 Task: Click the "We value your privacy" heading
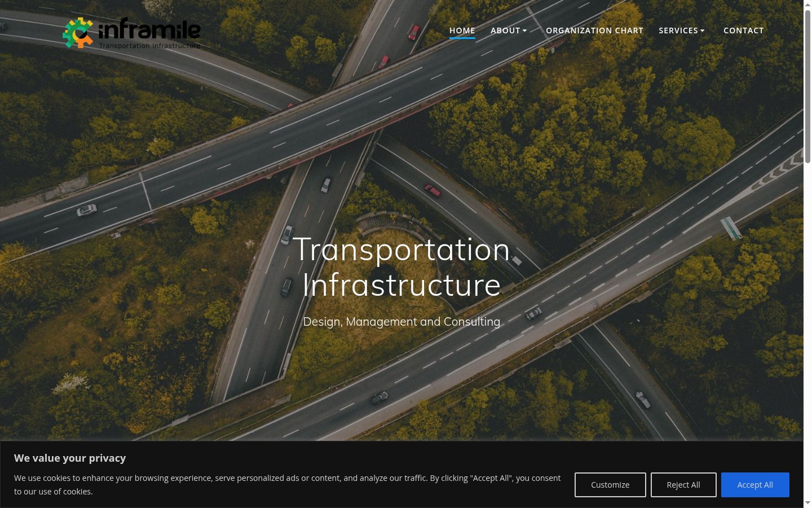[x=70, y=458]
